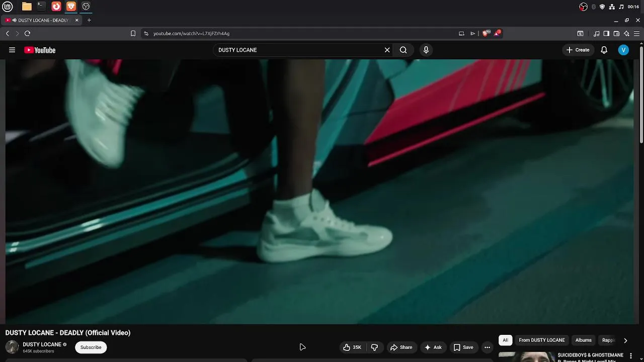Open the Files folder in the taskbar

27,7
